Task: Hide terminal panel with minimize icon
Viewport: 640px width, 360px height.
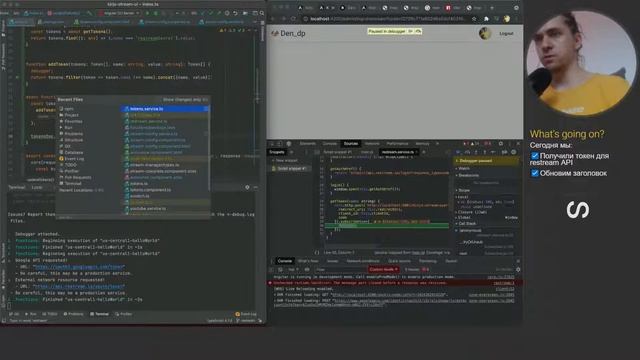Action: (256, 187)
